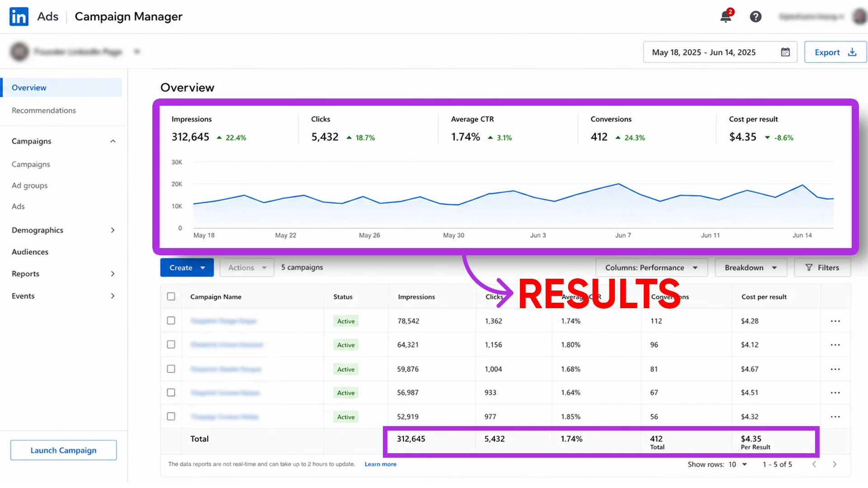Expand the Events sidebar section
The height and width of the screenshot is (488, 868).
(x=113, y=296)
